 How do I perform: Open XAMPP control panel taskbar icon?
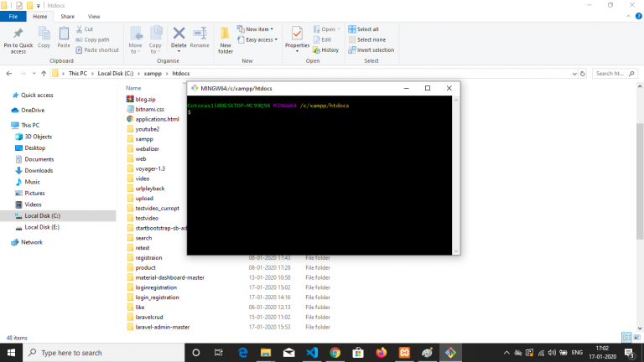(404, 353)
